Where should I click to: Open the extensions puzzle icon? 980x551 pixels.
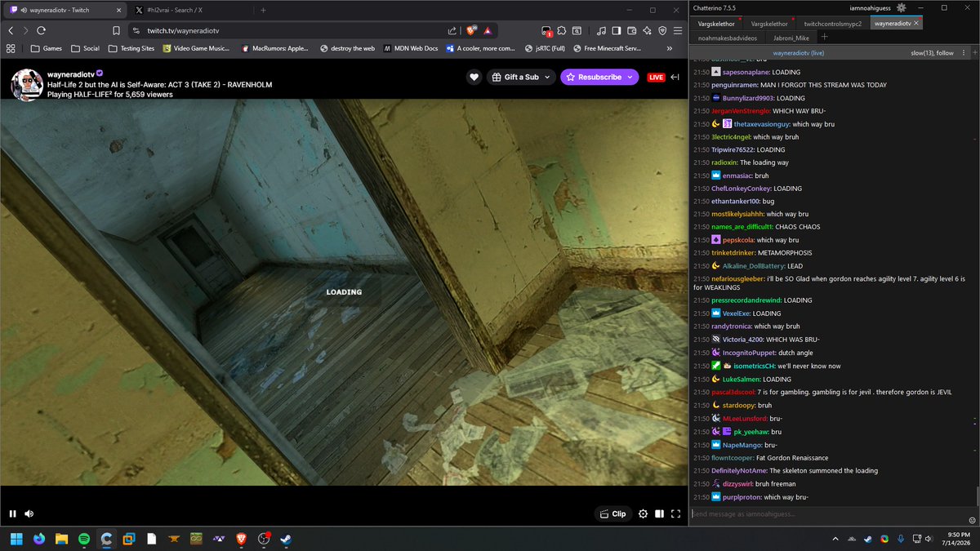pyautogui.click(x=562, y=30)
